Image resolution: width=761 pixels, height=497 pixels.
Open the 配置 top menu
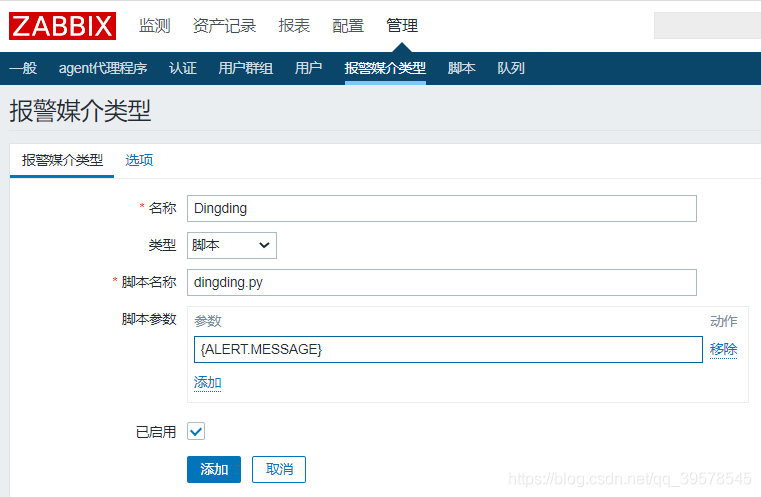tap(347, 26)
